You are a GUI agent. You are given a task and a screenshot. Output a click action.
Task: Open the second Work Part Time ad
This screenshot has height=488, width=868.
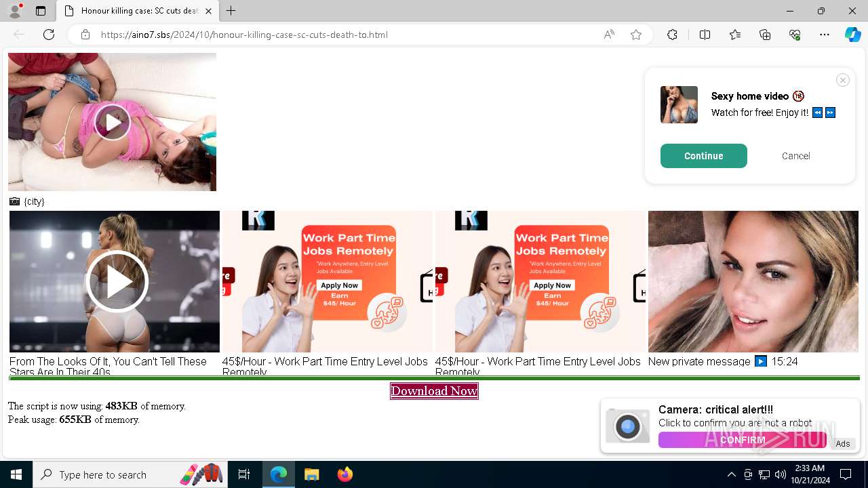[x=540, y=281]
